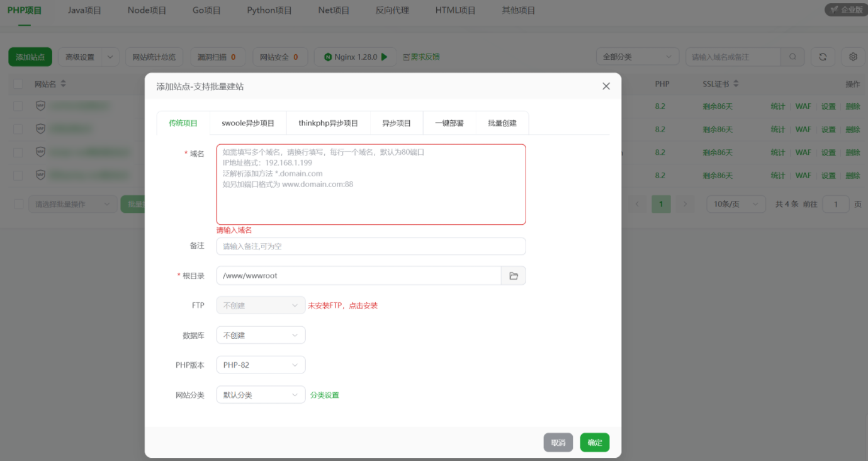868x461 pixels.
Task: Click the 未安装FTP，点击安装 link
Action: [x=342, y=305]
